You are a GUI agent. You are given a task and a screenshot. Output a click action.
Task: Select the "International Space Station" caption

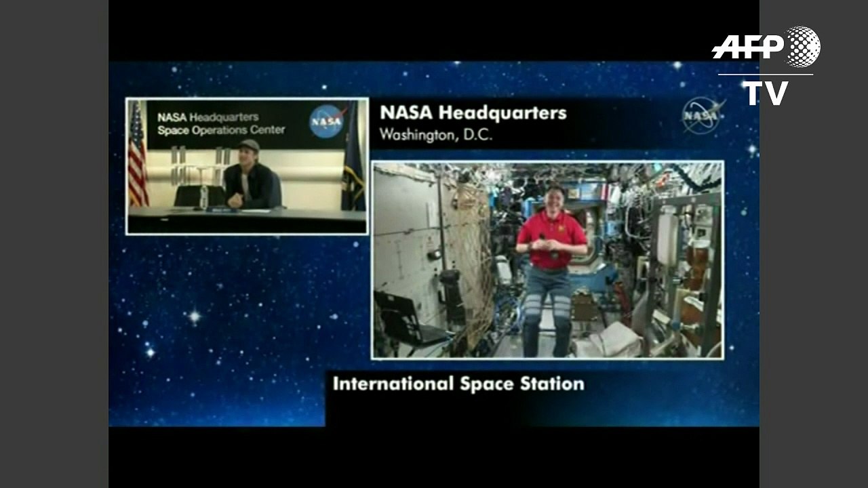458,384
